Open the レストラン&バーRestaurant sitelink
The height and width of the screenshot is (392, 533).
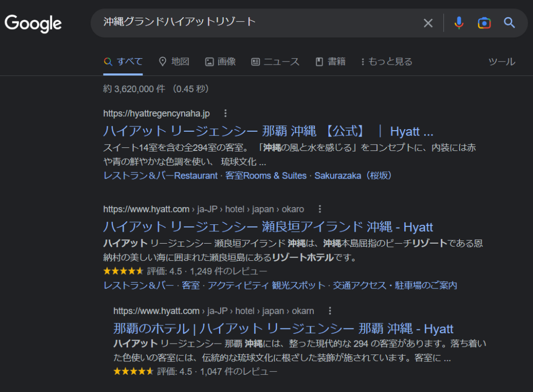click(x=160, y=176)
